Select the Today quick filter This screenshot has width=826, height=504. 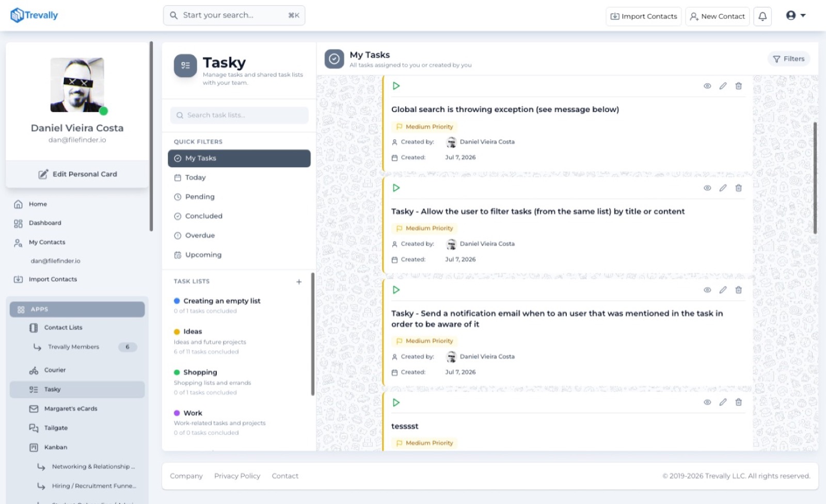[239, 177]
